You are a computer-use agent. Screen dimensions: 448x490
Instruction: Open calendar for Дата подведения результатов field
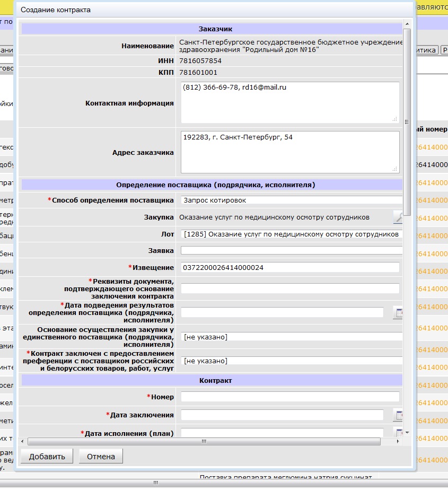[398, 312]
